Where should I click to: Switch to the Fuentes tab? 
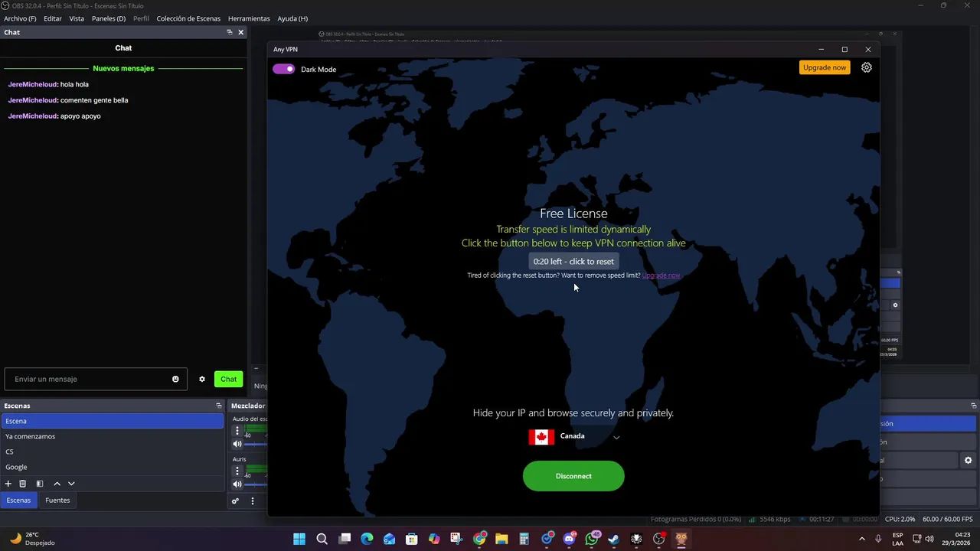point(57,500)
